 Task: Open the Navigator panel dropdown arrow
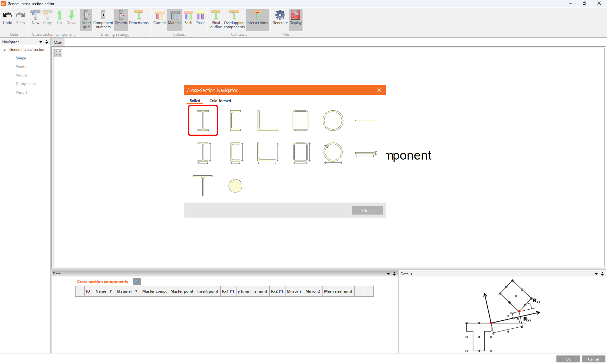(40, 42)
